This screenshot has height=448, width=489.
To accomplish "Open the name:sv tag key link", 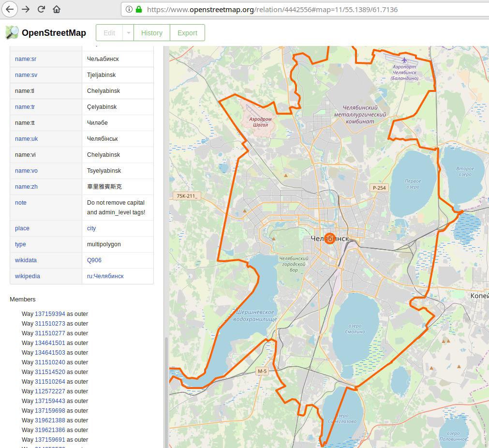I will (26, 75).
